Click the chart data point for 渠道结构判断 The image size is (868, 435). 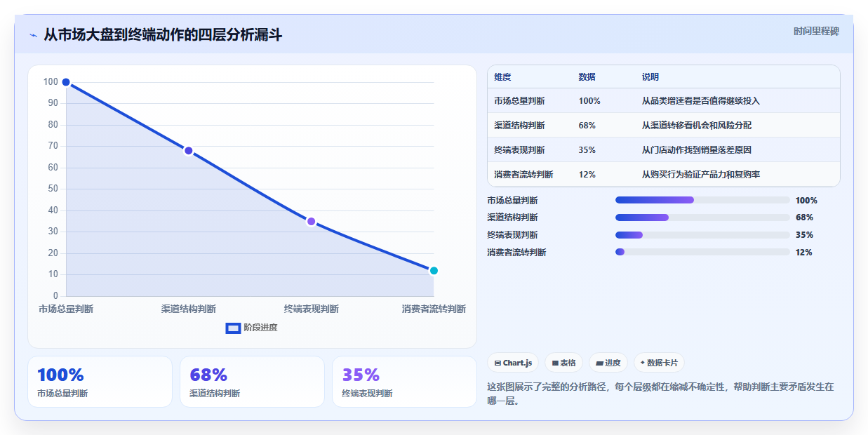coord(189,151)
